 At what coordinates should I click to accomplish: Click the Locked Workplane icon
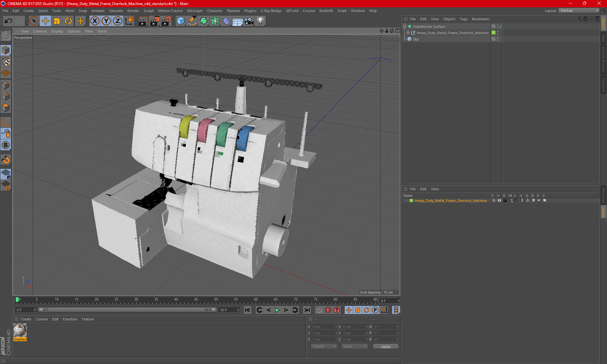(6, 174)
